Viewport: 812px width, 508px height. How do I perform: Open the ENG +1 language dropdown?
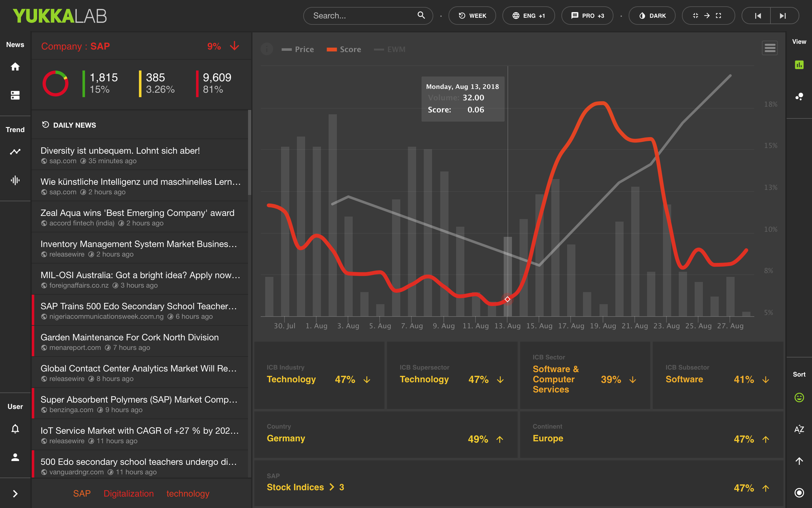(x=528, y=16)
